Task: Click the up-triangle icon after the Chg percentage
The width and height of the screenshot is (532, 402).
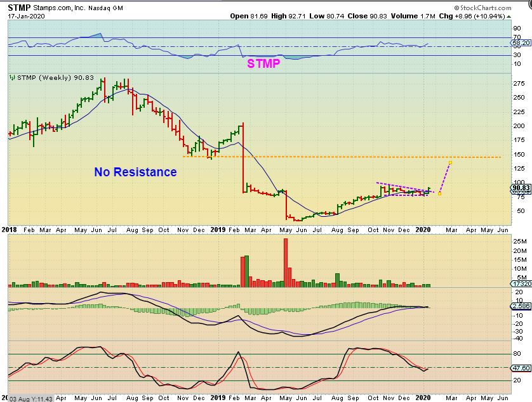Action: click(509, 16)
